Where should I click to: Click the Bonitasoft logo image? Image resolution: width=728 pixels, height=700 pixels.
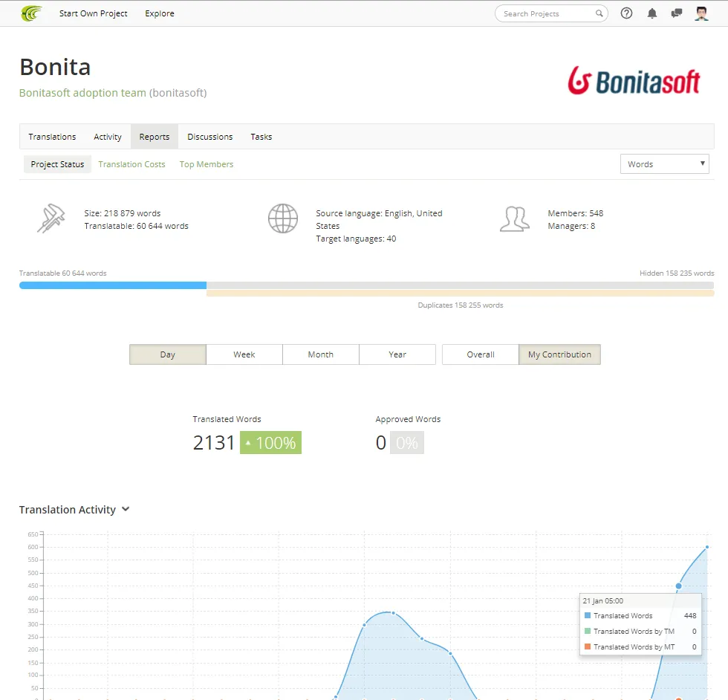coord(634,80)
